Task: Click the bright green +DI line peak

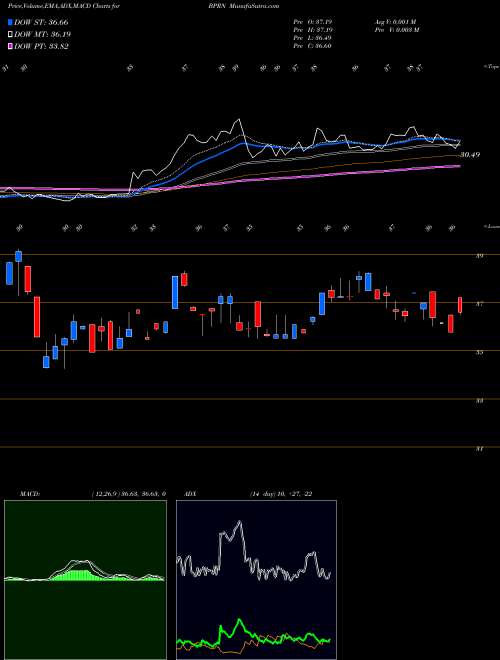Action: (240, 621)
